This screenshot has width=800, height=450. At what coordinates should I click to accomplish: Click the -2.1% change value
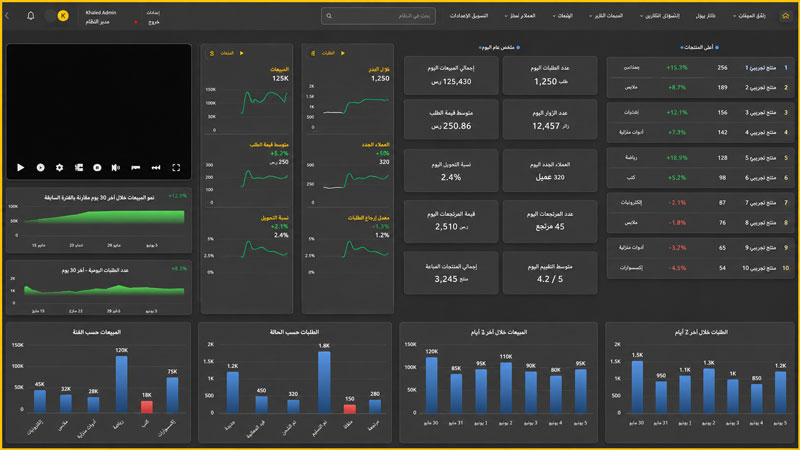(x=677, y=203)
